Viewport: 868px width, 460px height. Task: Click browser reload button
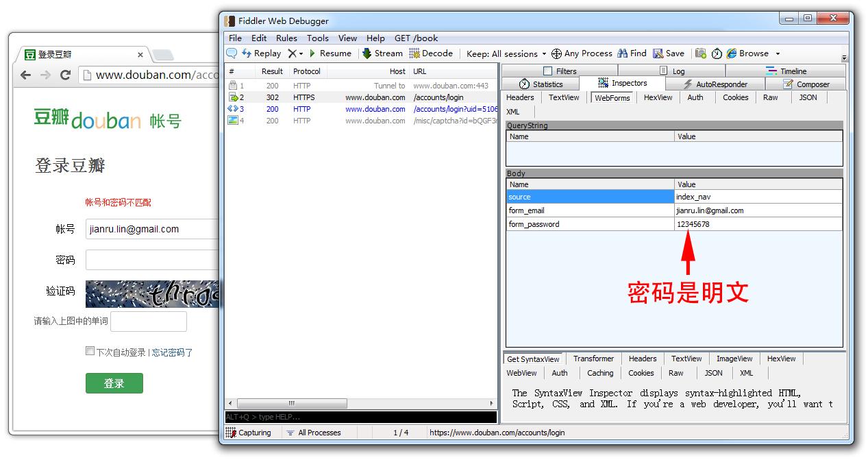pos(66,75)
